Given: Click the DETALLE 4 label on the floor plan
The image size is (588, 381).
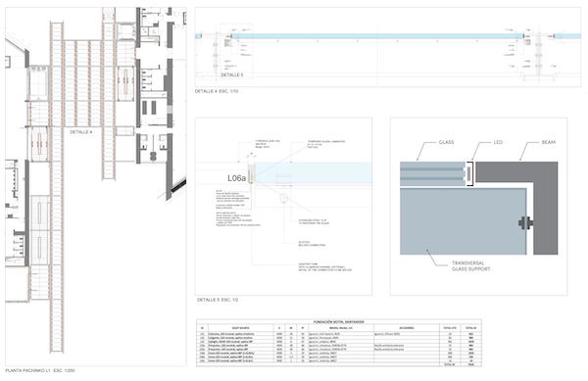Looking at the screenshot, I should (81, 132).
